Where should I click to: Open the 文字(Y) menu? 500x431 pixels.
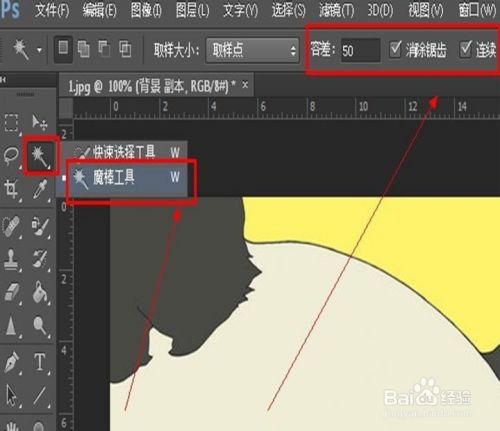click(240, 11)
